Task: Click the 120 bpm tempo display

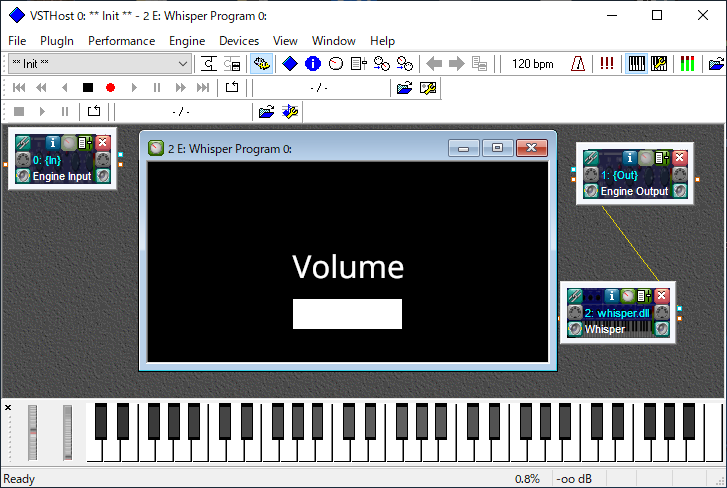Action: point(532,63)
